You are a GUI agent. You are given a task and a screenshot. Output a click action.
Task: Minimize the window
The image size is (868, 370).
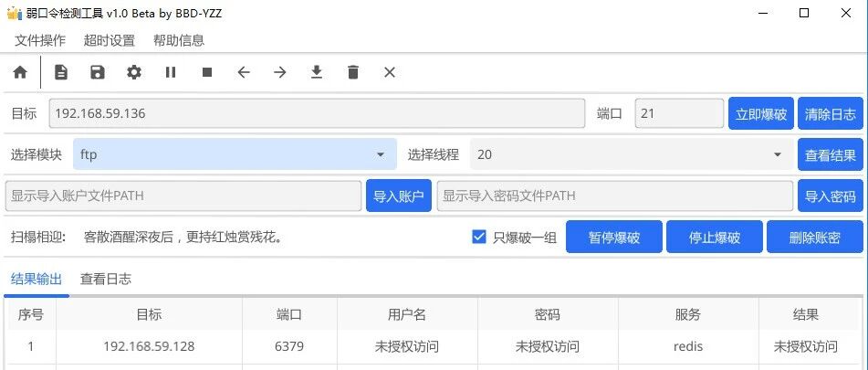click(x=762, y=14)
